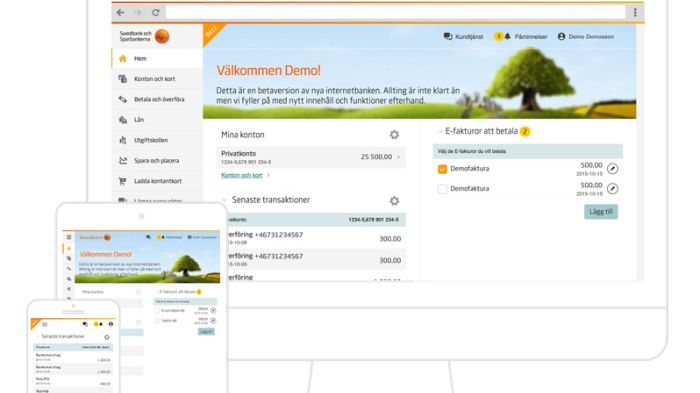Click the user avatar icon beside Demo Demosson
Image resolution: width=700 pixels, height=393 pixels.
pos(562,37)
